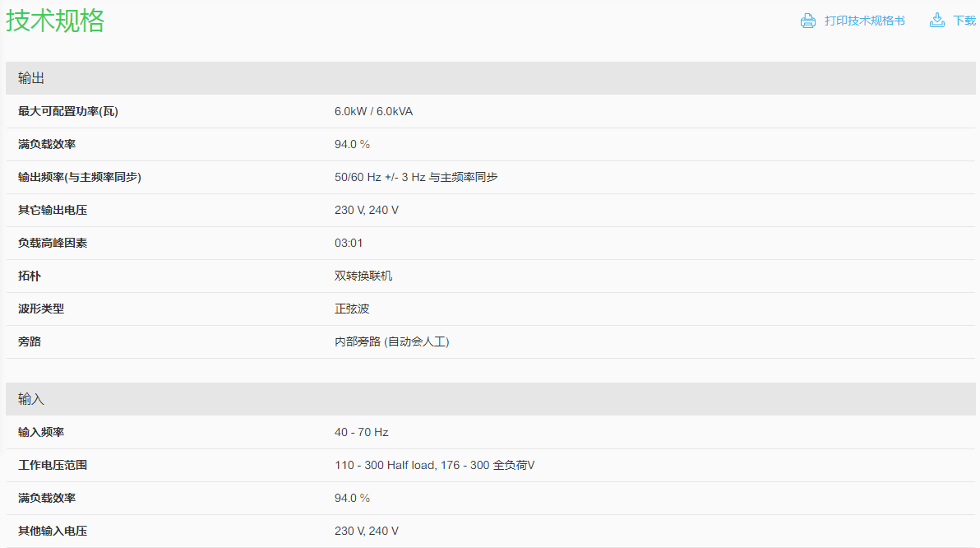Click the 下载 text link
Image resolution: width=980 pixels, height=548 pixels.
pyautogui.click(x=964, y=21)
